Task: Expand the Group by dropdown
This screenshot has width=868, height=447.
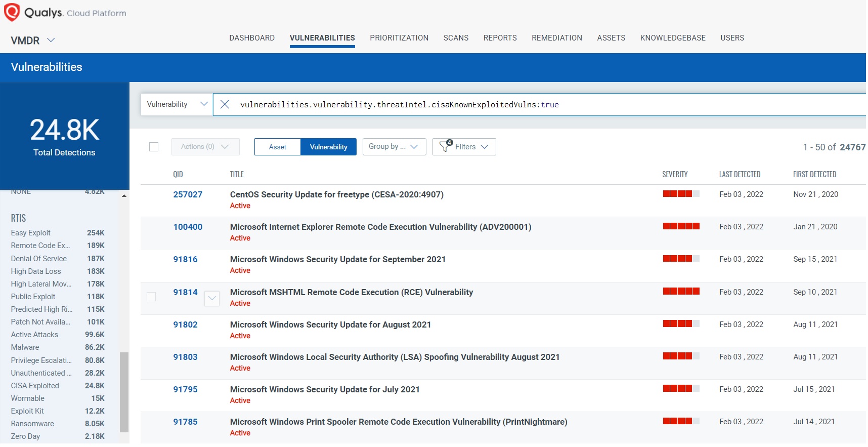Action: point(395,147)
